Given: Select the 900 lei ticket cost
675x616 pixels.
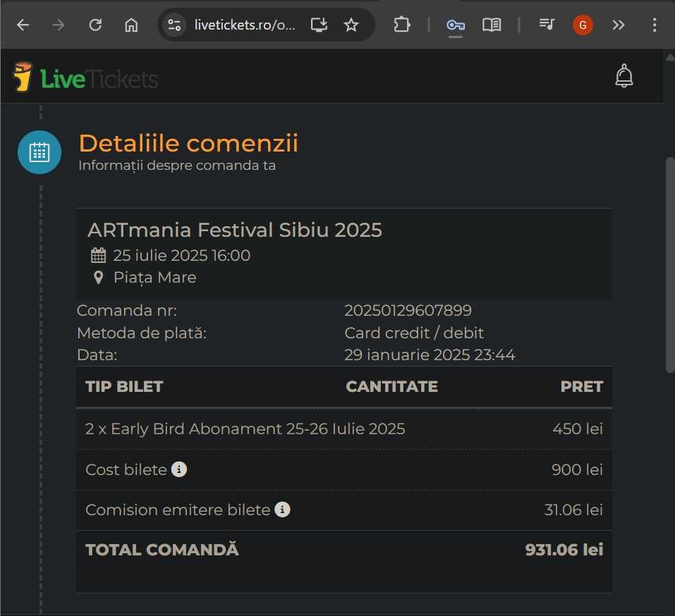Looking at the screenshot, I should pos(577,469).
